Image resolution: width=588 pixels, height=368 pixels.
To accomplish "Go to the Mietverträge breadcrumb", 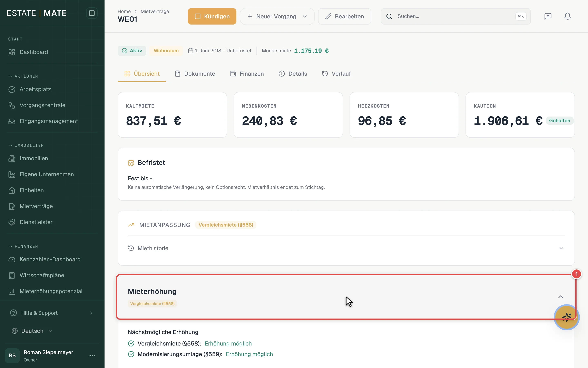I will 155,11.
